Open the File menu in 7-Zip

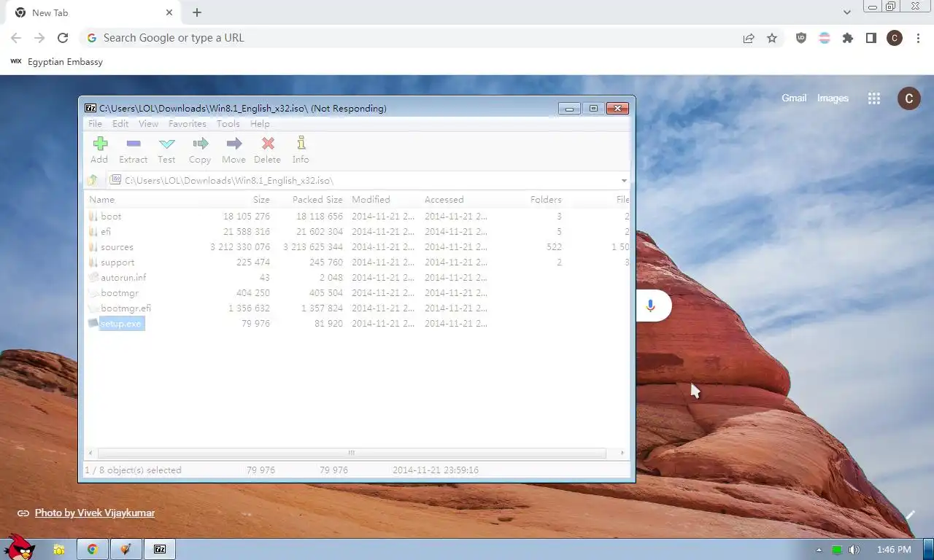click(96, 124)
